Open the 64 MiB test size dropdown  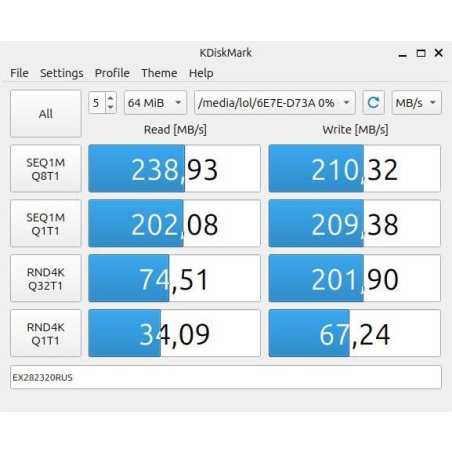pyautogui.click(x=155, y=103)
